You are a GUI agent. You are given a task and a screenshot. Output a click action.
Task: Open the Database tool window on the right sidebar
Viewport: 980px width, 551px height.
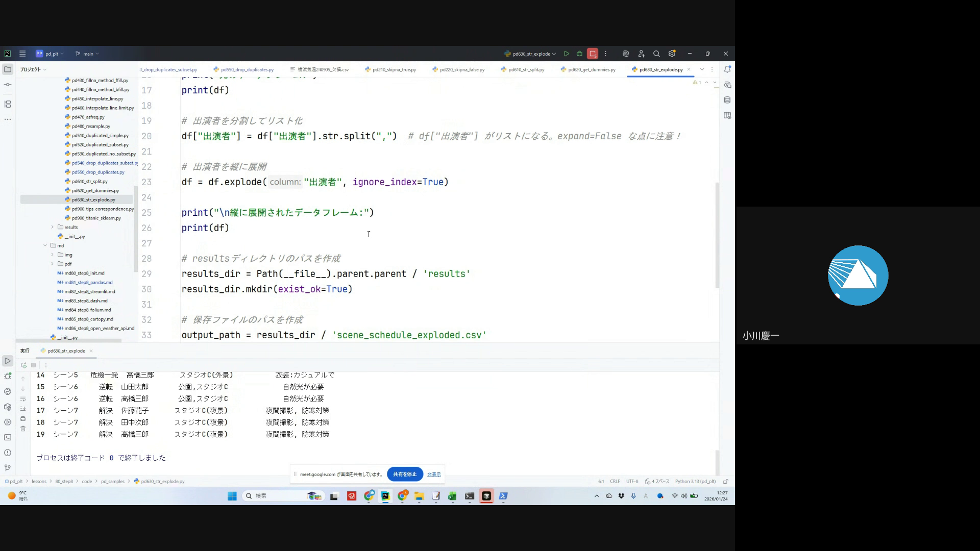click(727, 100)
